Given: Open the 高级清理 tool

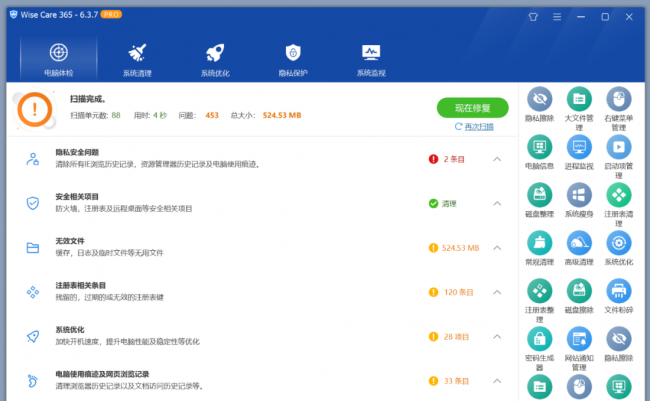Looking at the screenshot, I should click(579, 249).
